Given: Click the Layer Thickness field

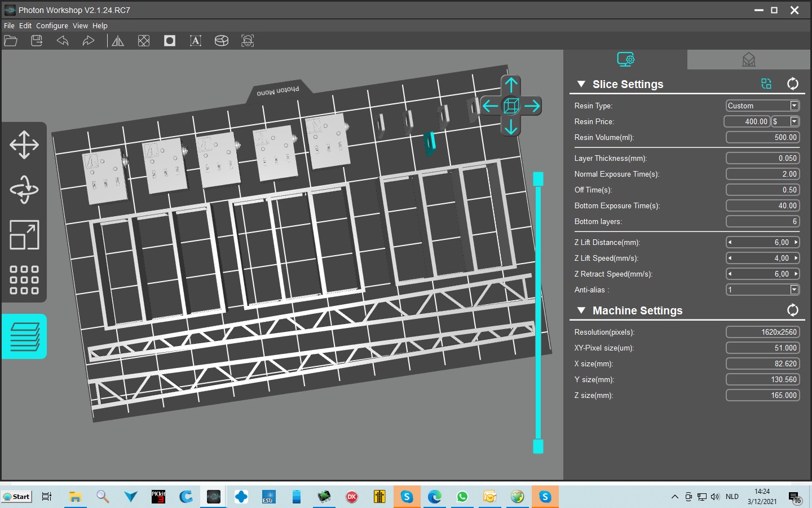Looking at the screenshot, I should [763, 158].
